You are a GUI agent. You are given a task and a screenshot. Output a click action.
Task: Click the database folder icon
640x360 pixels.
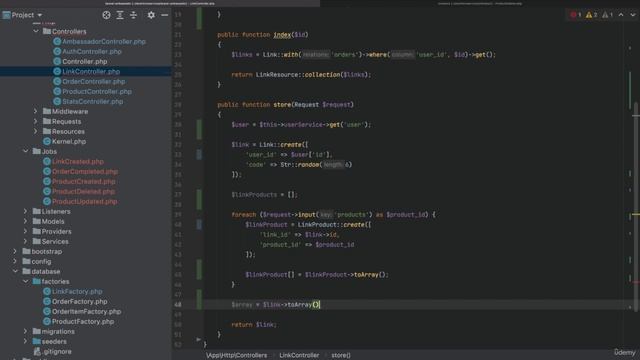27,271
